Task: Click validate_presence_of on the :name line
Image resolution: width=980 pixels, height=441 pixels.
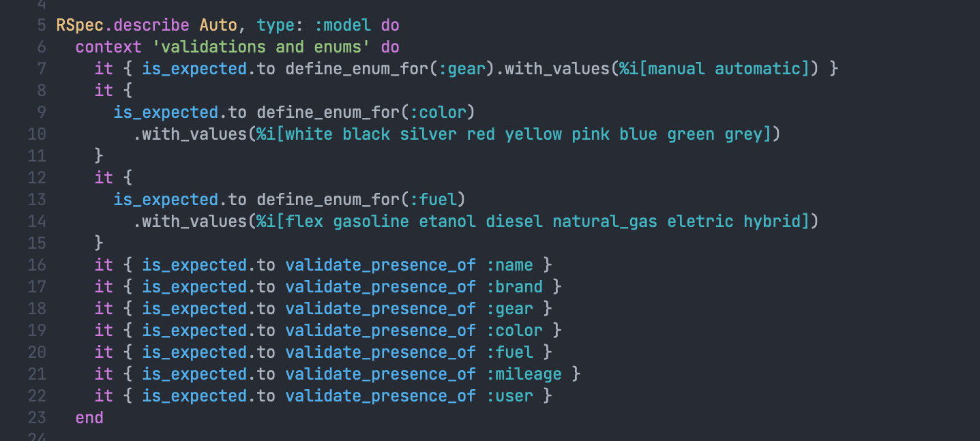Action: [x=381, y=265]
